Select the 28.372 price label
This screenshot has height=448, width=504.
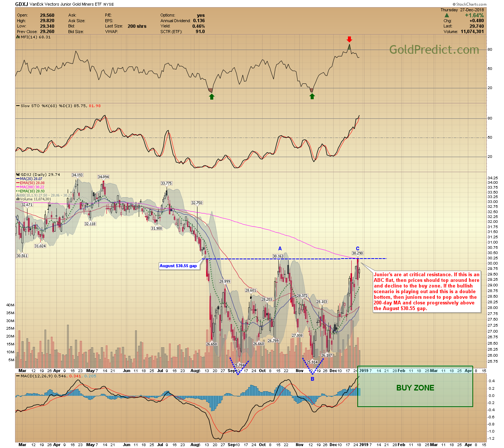tap(302, 296)
